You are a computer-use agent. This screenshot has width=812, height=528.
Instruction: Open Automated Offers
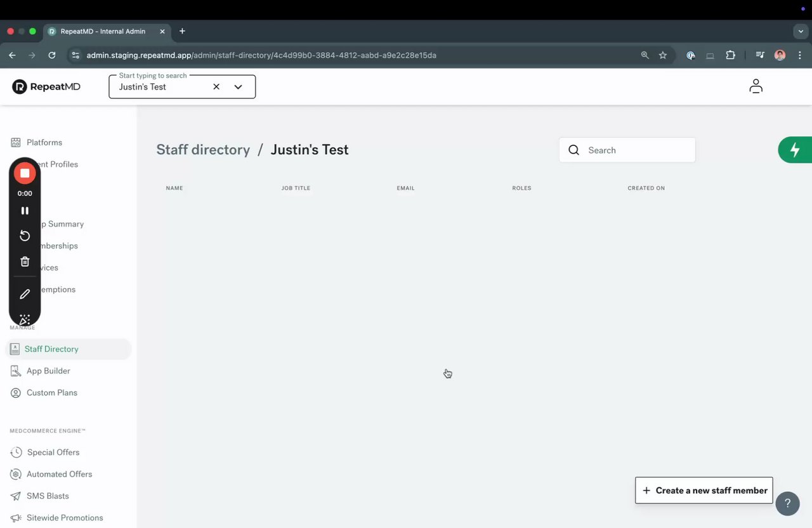(59, 474)
